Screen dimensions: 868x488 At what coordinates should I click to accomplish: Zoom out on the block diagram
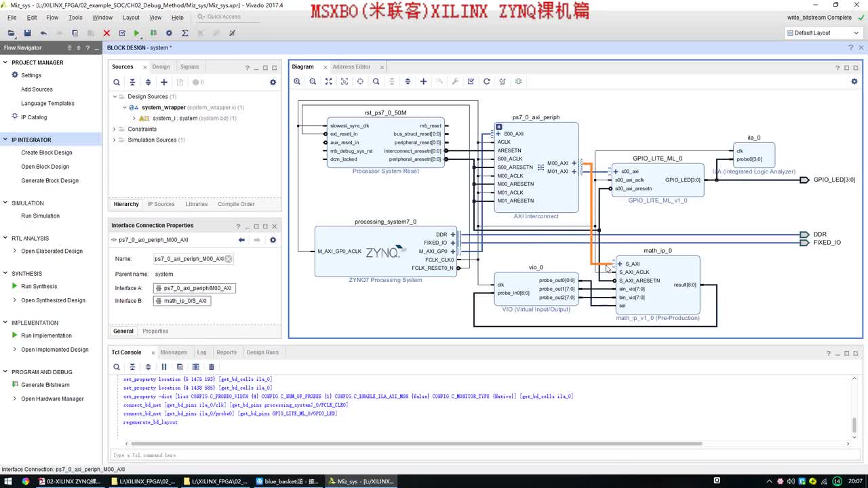(x=313, y=81)
